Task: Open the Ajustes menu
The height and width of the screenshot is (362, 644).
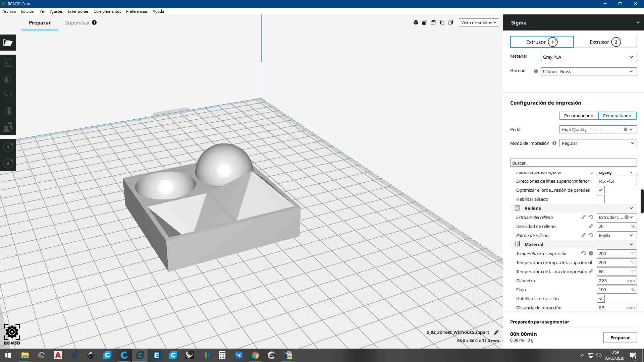Action: coord(56,11)
